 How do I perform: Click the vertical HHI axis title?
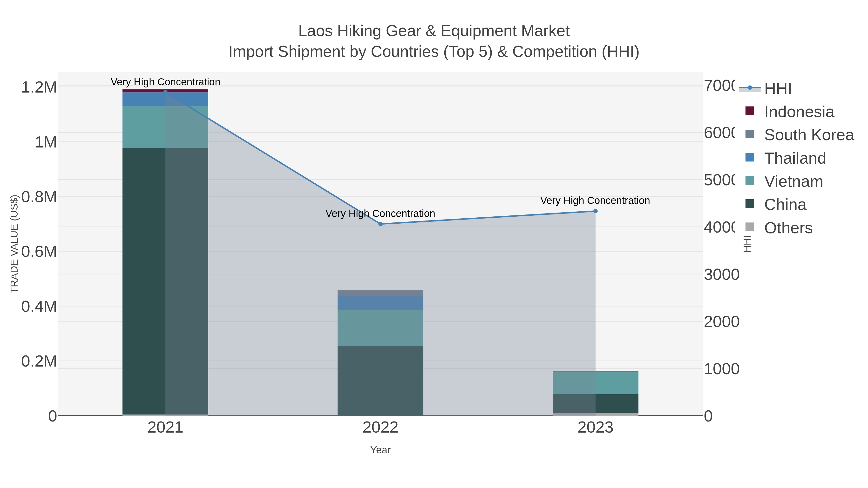click(x=747, y=244)
